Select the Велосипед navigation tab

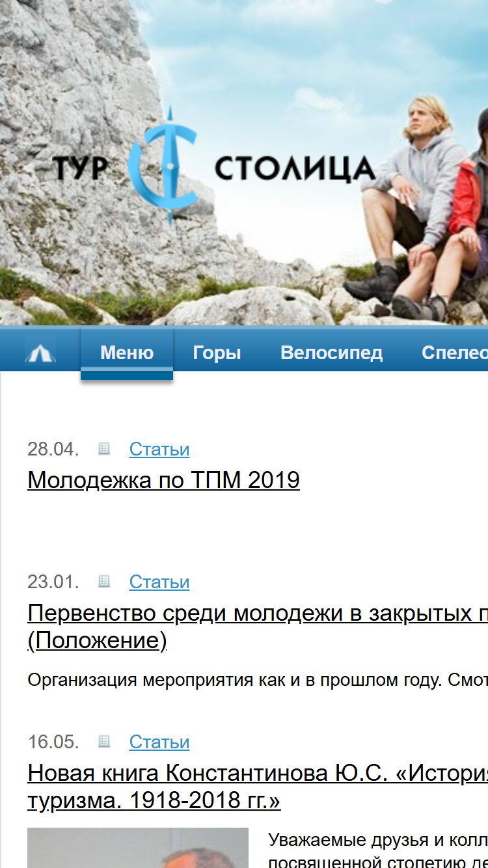pos(331,353)
